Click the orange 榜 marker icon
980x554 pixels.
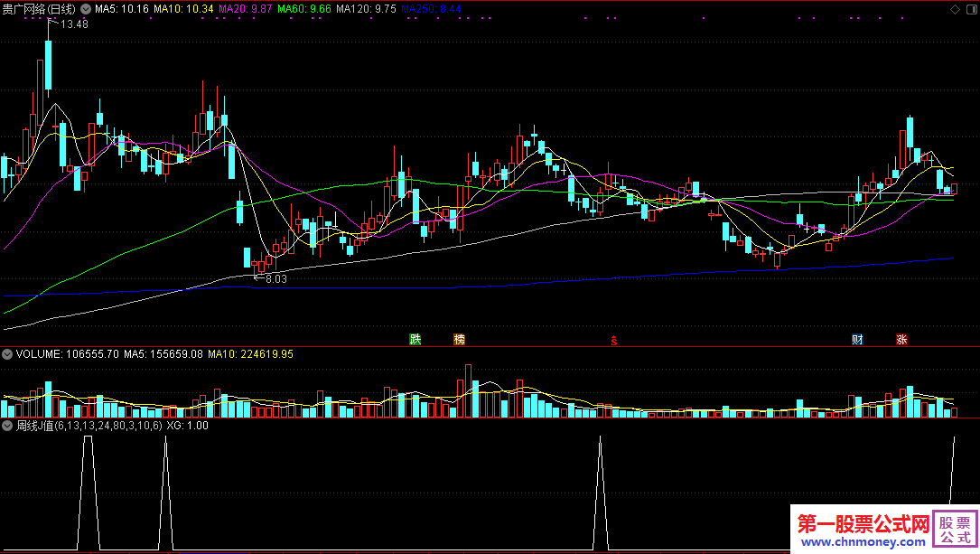460,340
